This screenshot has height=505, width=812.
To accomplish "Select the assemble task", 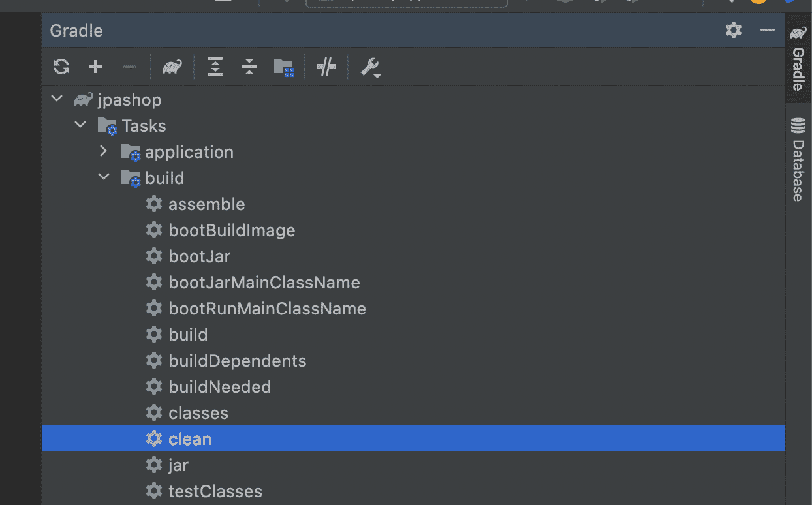I will (x=206, y=204).
